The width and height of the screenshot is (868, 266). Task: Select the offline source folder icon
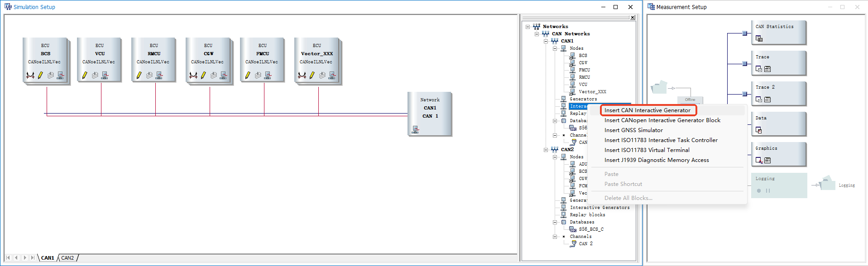tap(659, 87)
